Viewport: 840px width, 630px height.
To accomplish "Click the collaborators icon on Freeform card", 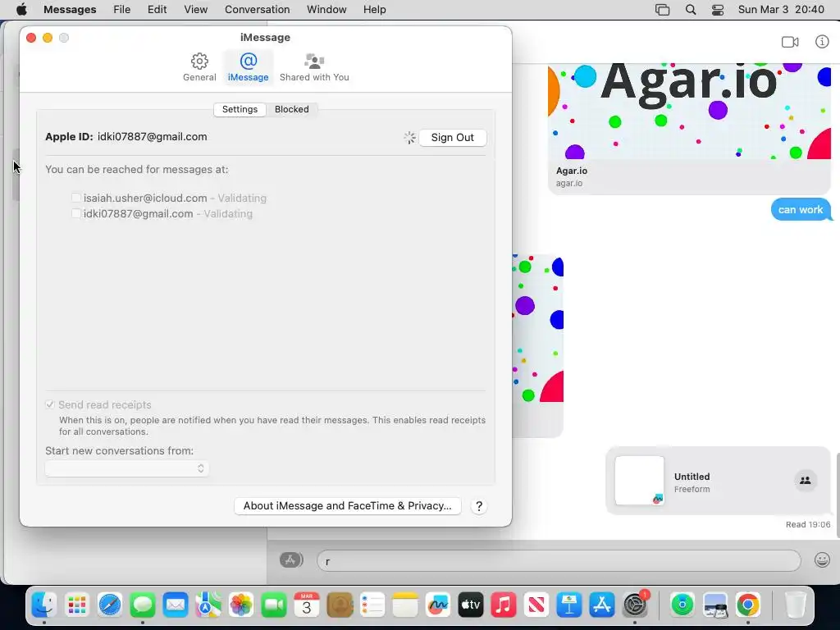I will pos(806,481).
